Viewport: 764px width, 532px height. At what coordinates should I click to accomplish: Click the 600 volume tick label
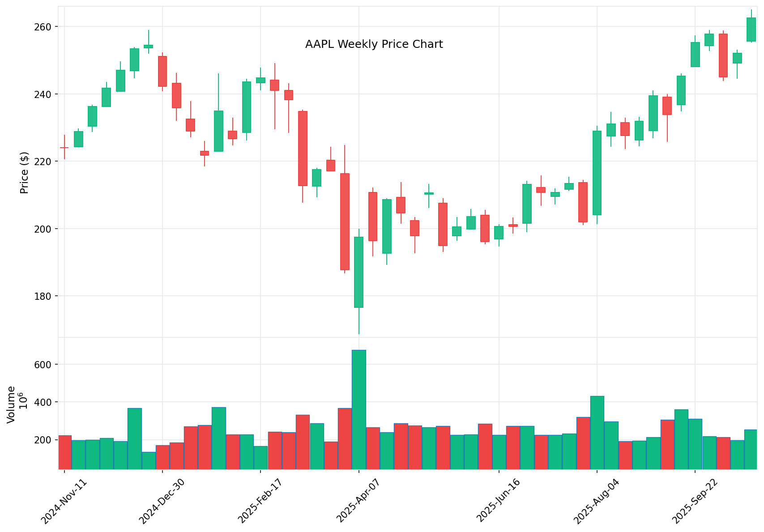coord(43,365)
